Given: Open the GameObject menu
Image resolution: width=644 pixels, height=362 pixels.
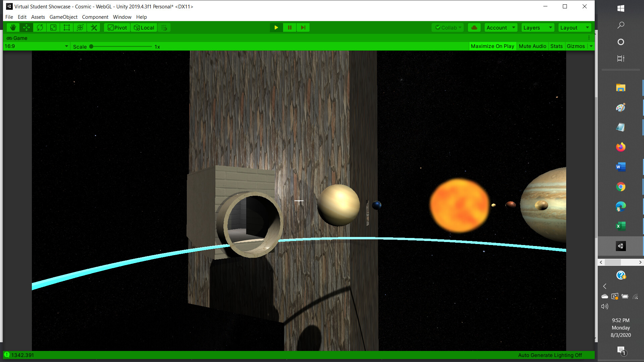Looking at the screenshot, I should [x=63, y=17].
